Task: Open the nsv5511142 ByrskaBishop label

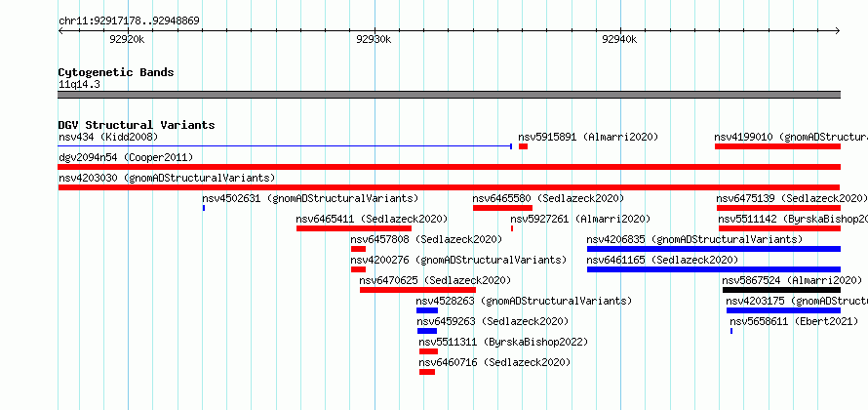Action: coord(793,219)
